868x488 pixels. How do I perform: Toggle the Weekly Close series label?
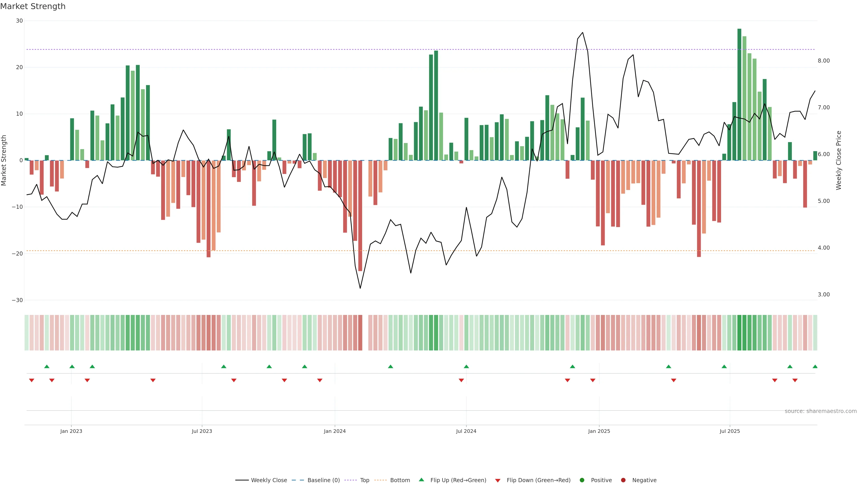(269, 480)
